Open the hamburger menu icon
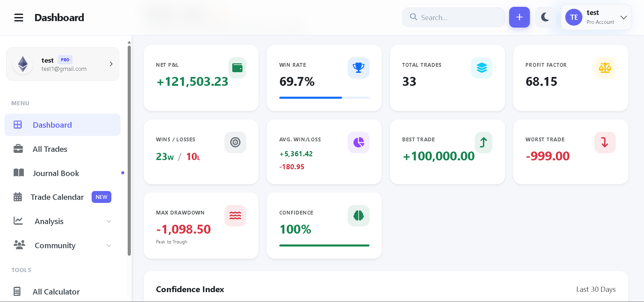 pos(19,17)
